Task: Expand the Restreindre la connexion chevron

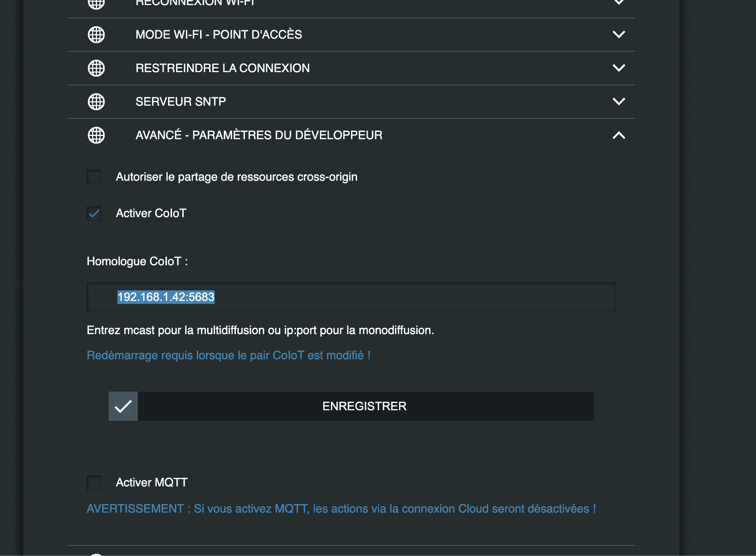Action: click(619, 68)
